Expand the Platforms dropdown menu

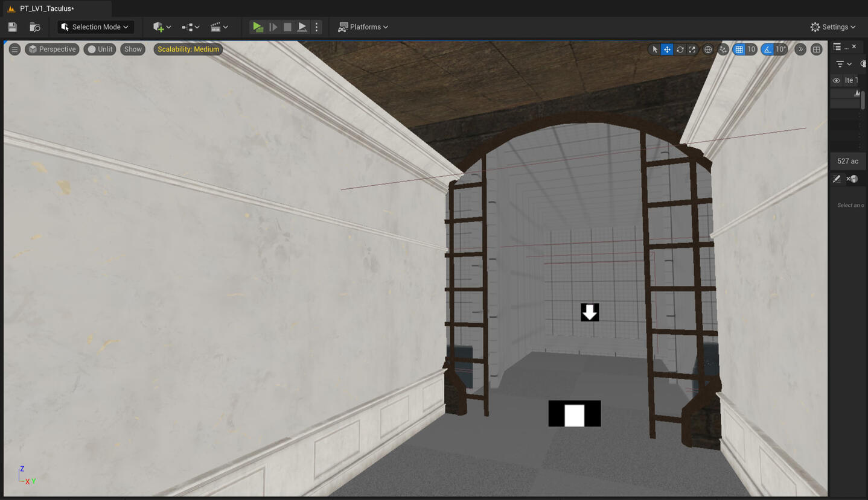pos(363,27)
